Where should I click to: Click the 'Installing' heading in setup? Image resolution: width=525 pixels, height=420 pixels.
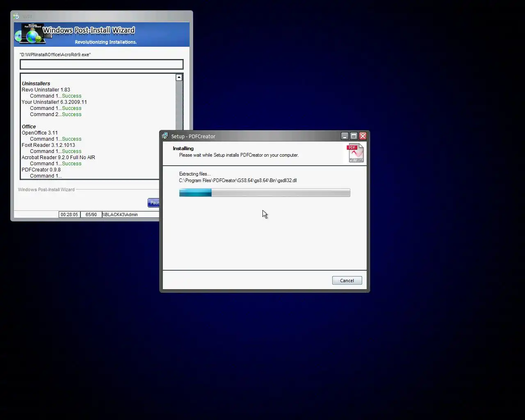click(183, 148)
